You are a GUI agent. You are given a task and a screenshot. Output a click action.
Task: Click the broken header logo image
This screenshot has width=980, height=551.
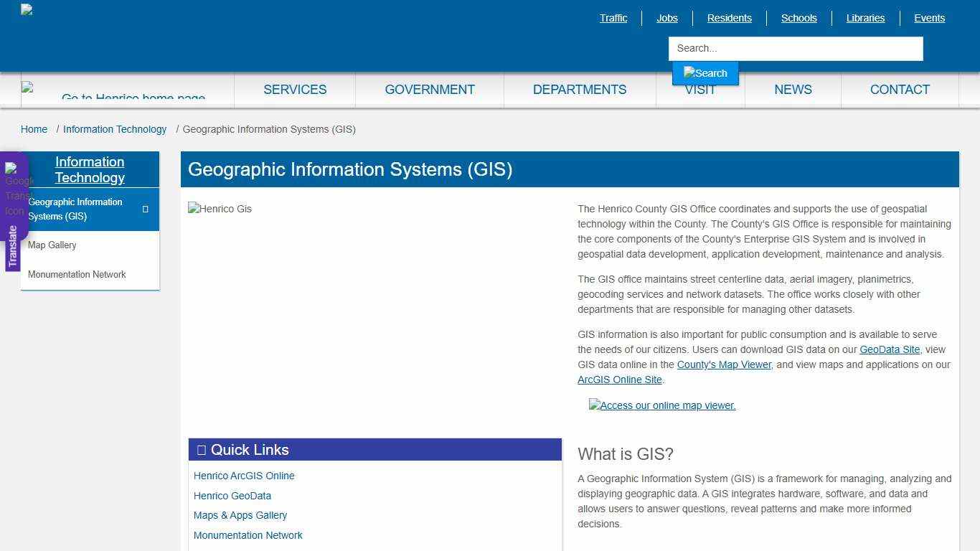(x=25, y=9)
